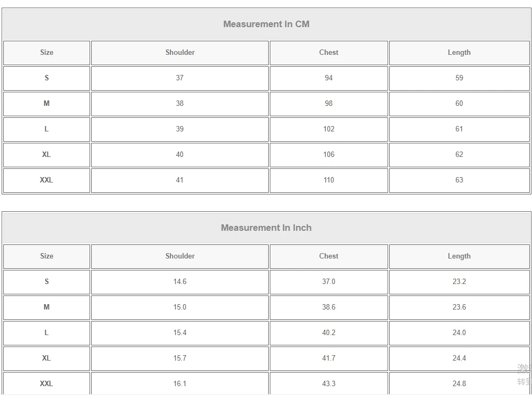Viewport: 532px width, 397px height.
Task: Click the M size label in the Inch table
Action: click(47, 307)
